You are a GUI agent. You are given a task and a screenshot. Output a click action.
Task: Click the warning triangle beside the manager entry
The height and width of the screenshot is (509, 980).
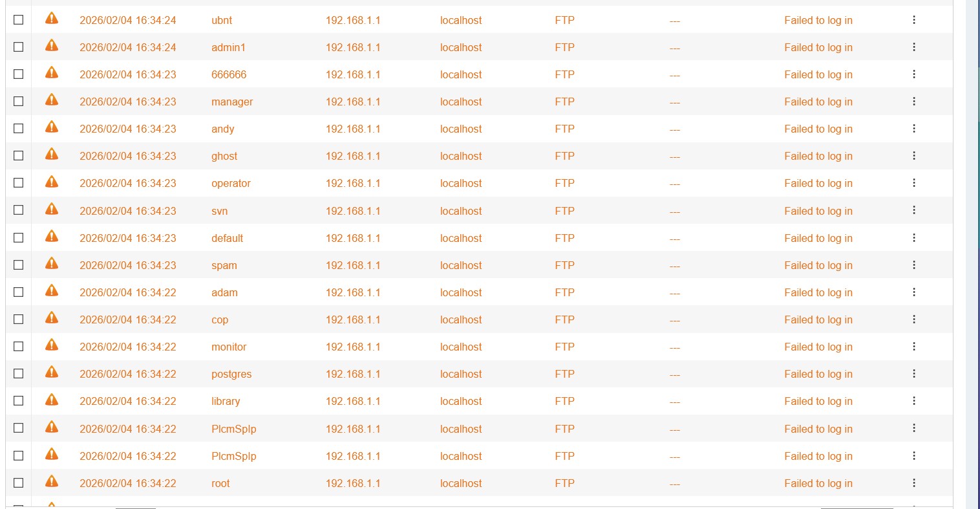click(52, 101)
